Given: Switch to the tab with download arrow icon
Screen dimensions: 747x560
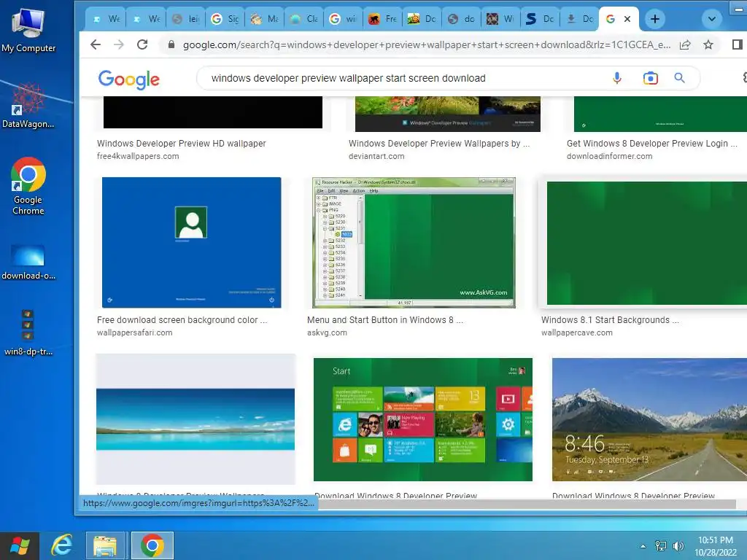Looking at the screenshot, I should pyautogui.click(x=581, y=19).
